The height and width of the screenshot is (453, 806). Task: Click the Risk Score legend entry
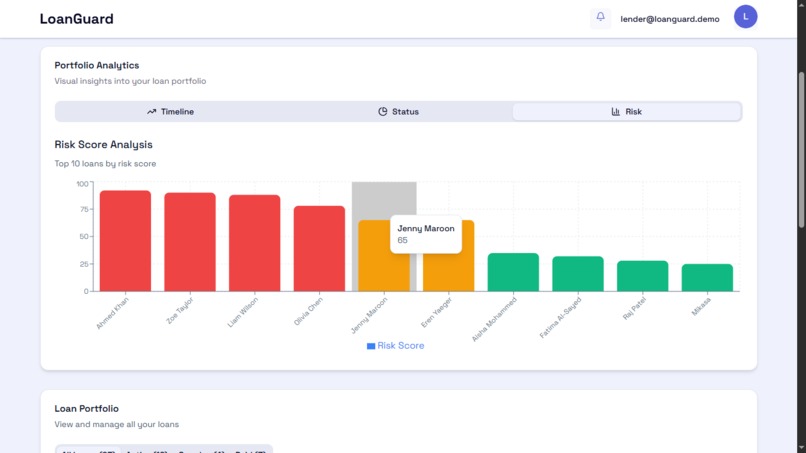pos(395,346)
